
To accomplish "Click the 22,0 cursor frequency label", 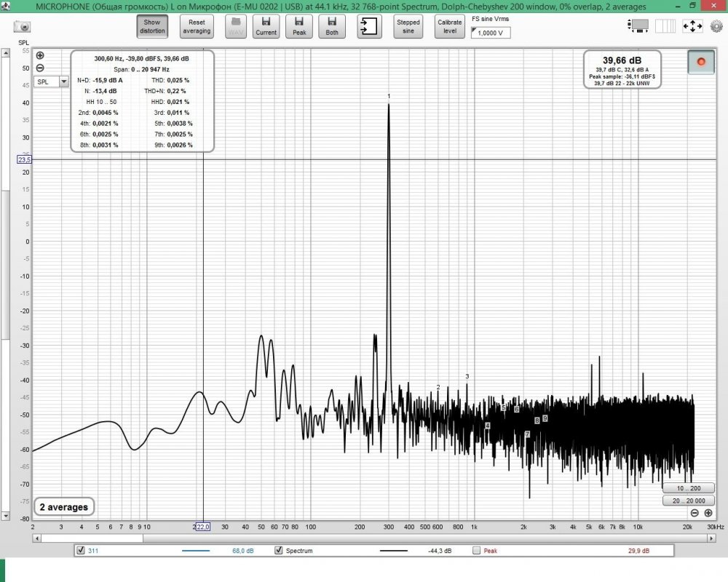I will point(203,527).
